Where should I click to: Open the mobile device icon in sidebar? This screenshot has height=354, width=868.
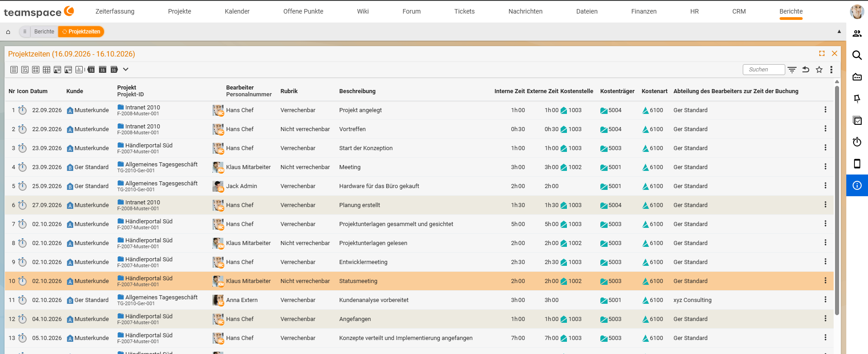pyautogui.click(x=857, y=164)
